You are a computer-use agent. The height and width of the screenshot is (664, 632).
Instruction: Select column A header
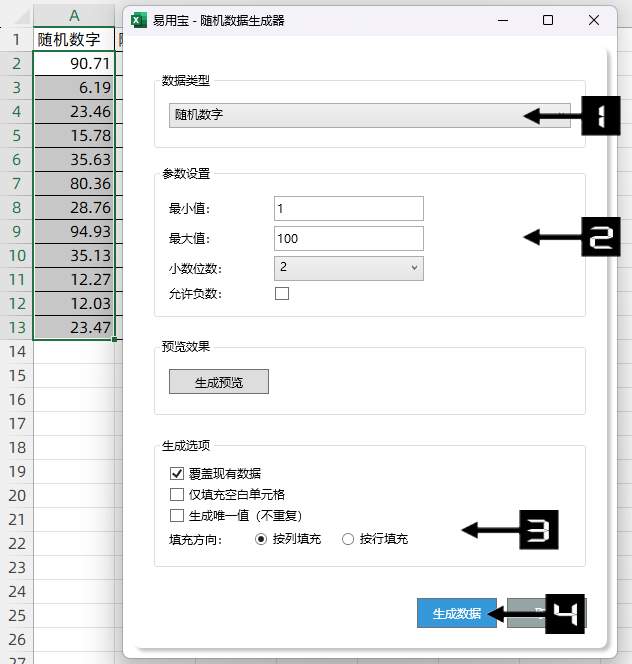(x=74, y=16)
